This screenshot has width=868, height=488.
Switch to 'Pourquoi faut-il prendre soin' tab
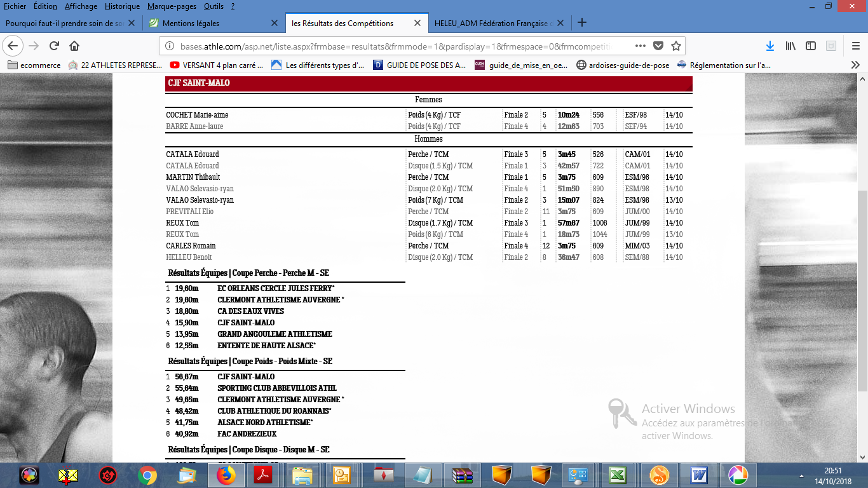(65, 23)
